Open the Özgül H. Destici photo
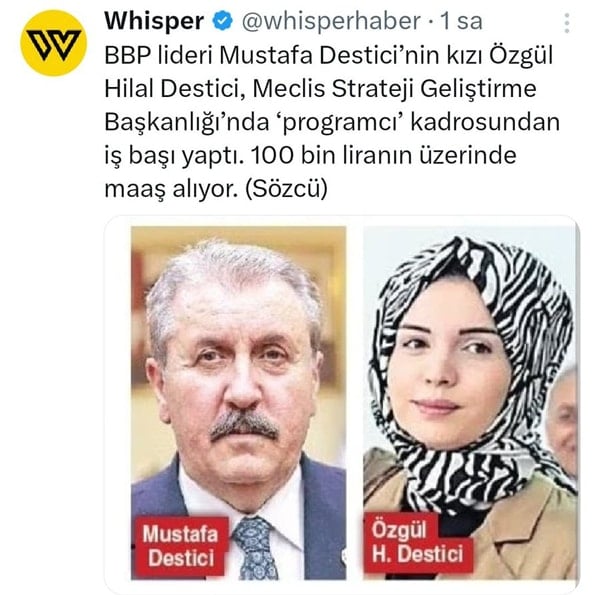This screenshot has height=595, width=600. (x=470, y=403)
